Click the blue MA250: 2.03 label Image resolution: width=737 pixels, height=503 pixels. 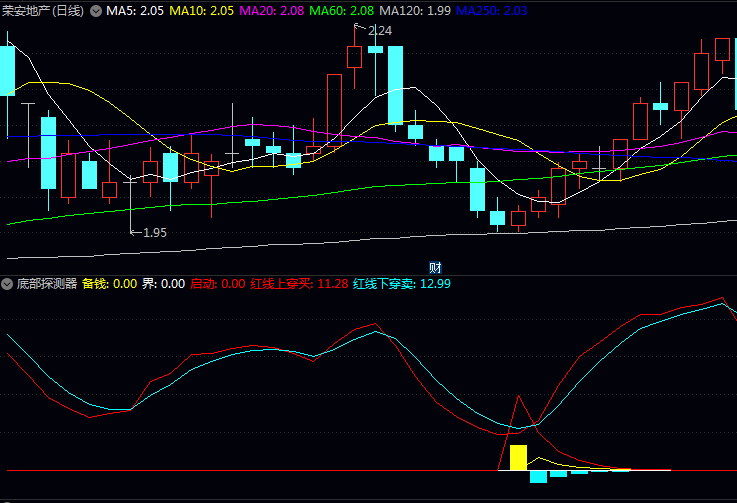pyautogui.click(x=492, y=11)
